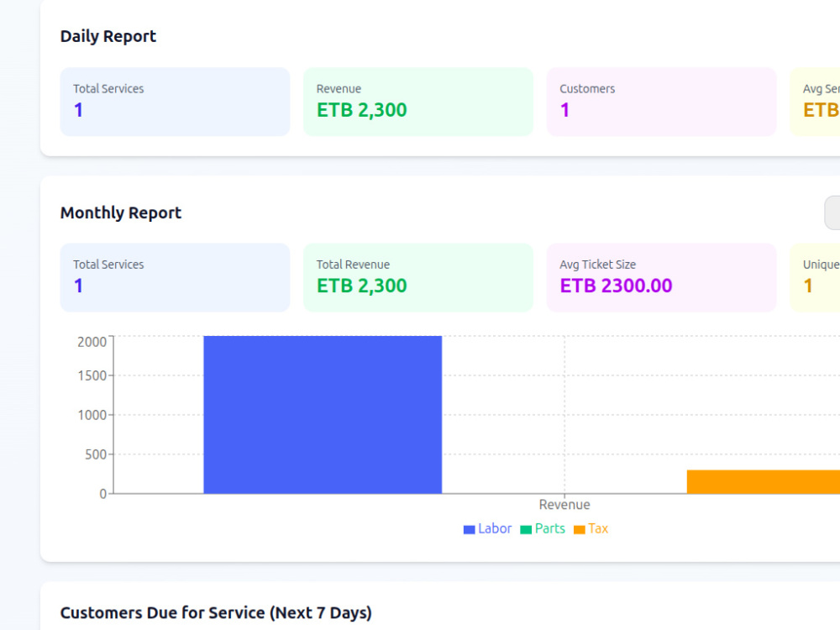Open the Monthly Report month selector

coord(832,213)
